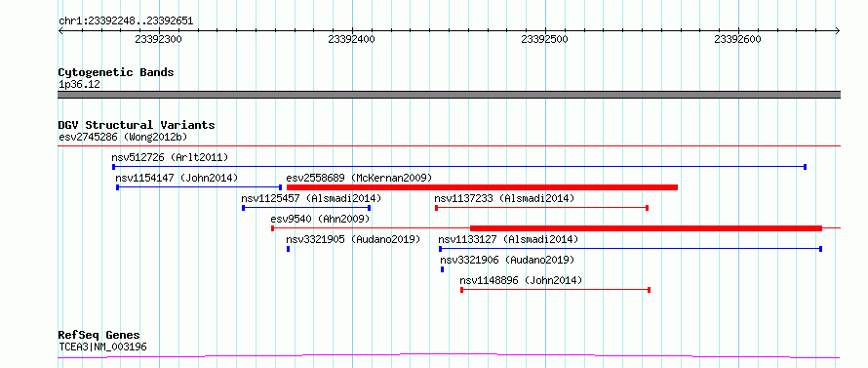Click the full-width red esv2745286 variant line

[449, 145]
